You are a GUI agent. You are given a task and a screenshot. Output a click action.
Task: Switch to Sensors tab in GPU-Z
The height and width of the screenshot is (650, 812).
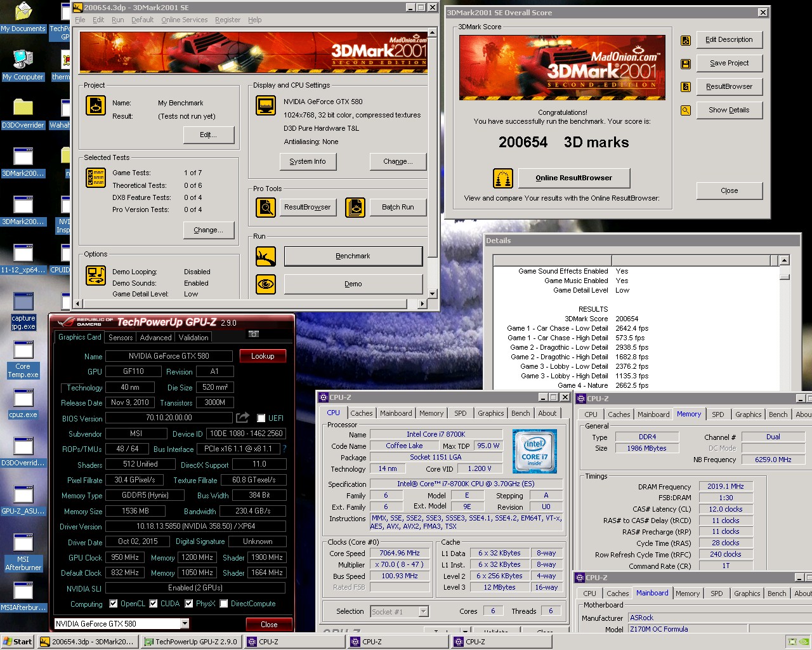click(x=121, y=338)
